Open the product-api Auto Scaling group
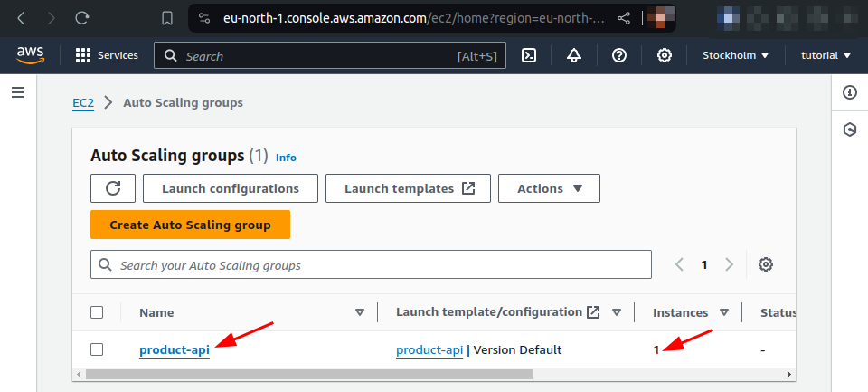 pos(175,349)
